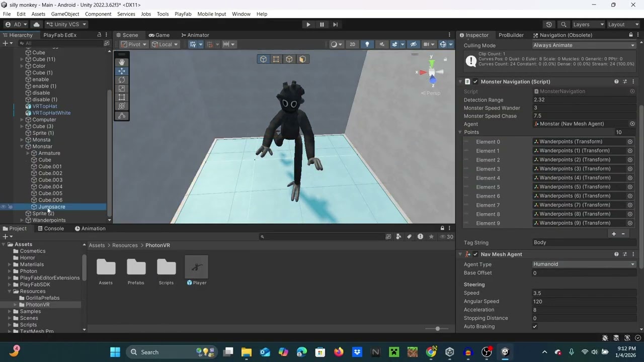
Task: Collapse the Monstar hierarchy object
Action: tap(22, 147)
